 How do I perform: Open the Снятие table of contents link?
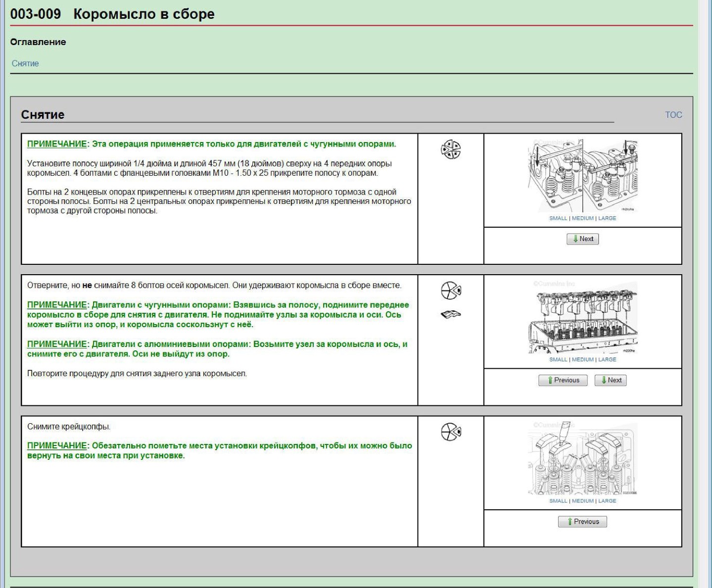pos(25,63)
